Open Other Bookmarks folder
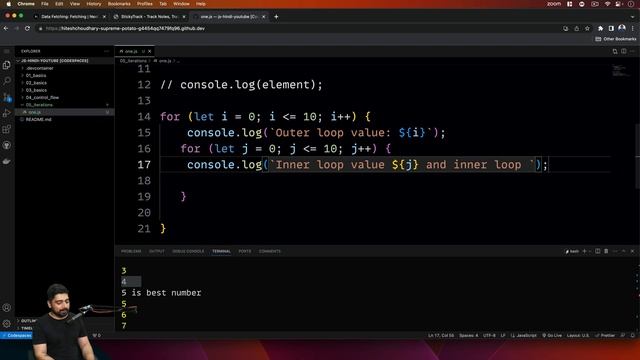This screenshot has width=640, height=360. coord(616,39)
